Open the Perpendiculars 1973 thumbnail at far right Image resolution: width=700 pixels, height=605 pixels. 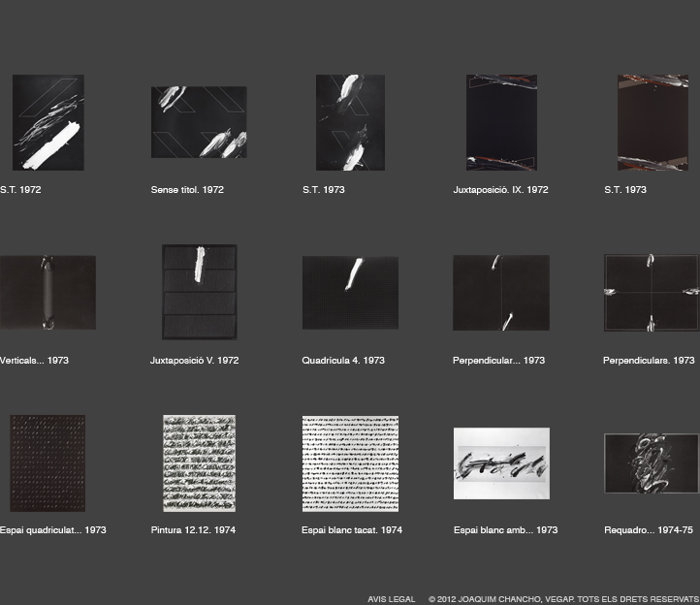(651, 292)
